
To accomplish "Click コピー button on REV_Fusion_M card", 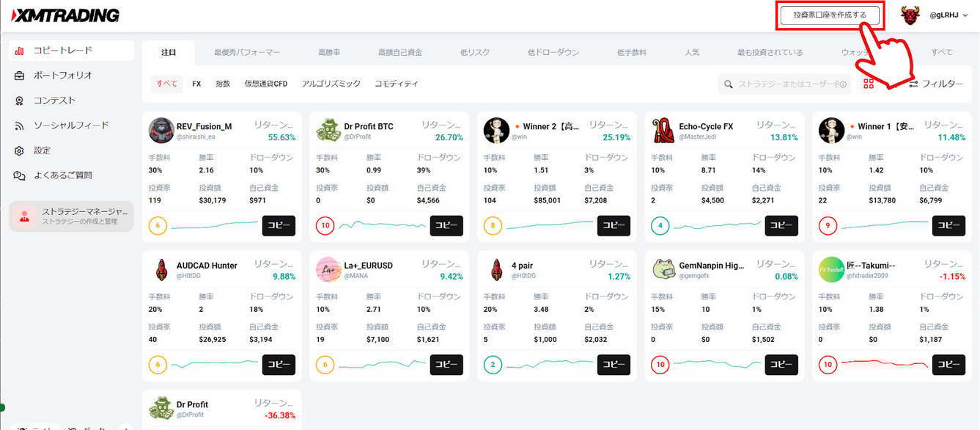I will click(279, 226).
